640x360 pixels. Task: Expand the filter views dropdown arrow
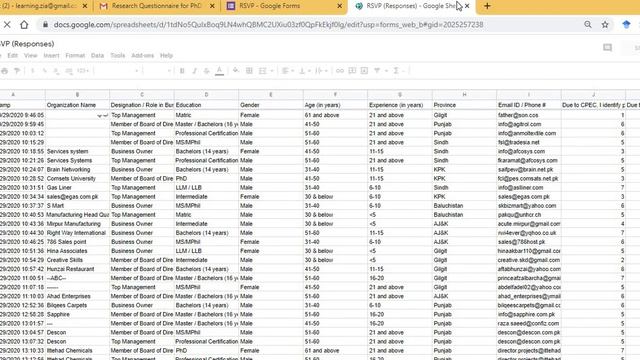[386, 71]
